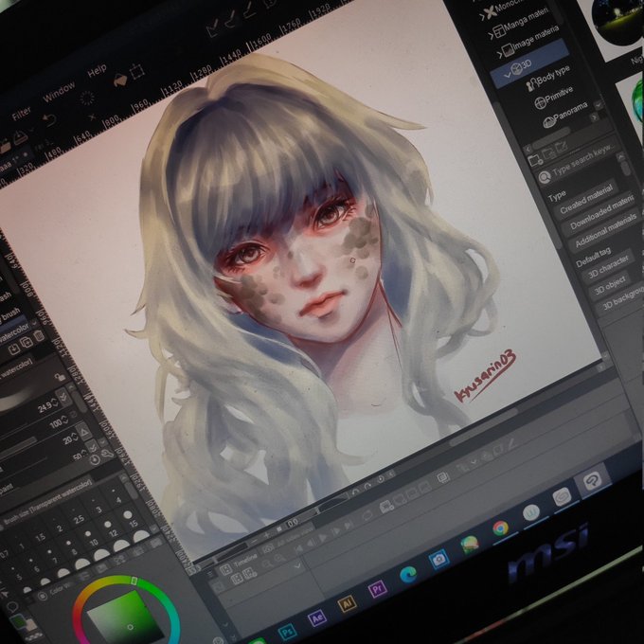The height and width of the screenshot is (644, 644).
Task: Open the Filter menu
Action: tap(21, 114)
